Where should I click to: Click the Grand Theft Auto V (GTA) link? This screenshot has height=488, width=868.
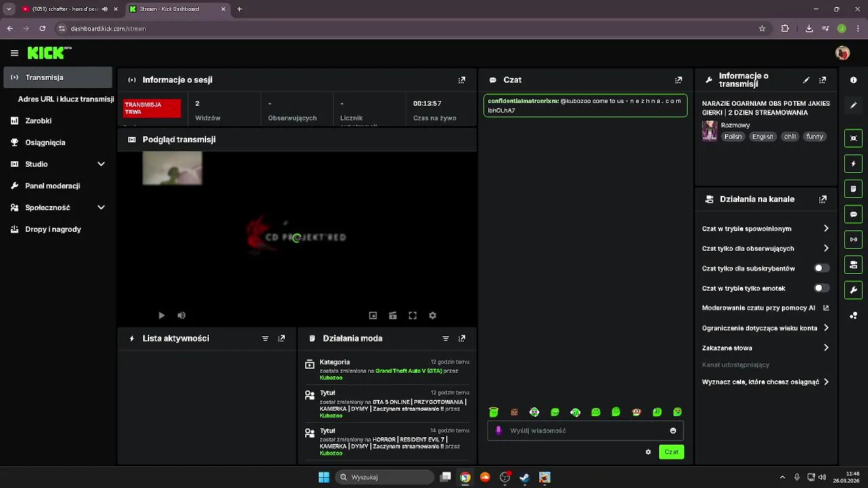coord(409,371)
